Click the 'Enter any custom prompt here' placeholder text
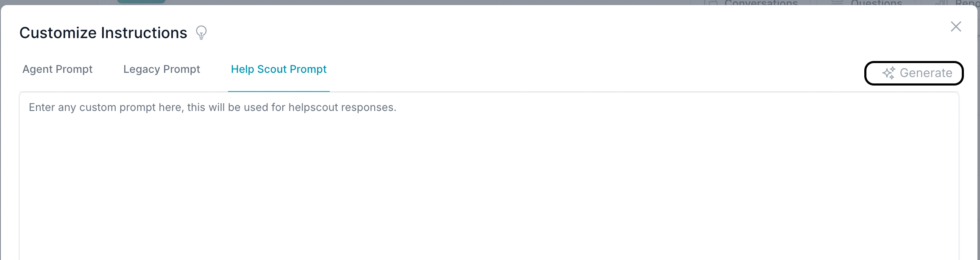This screenshot has height=260, width=980. pos(212,108)
